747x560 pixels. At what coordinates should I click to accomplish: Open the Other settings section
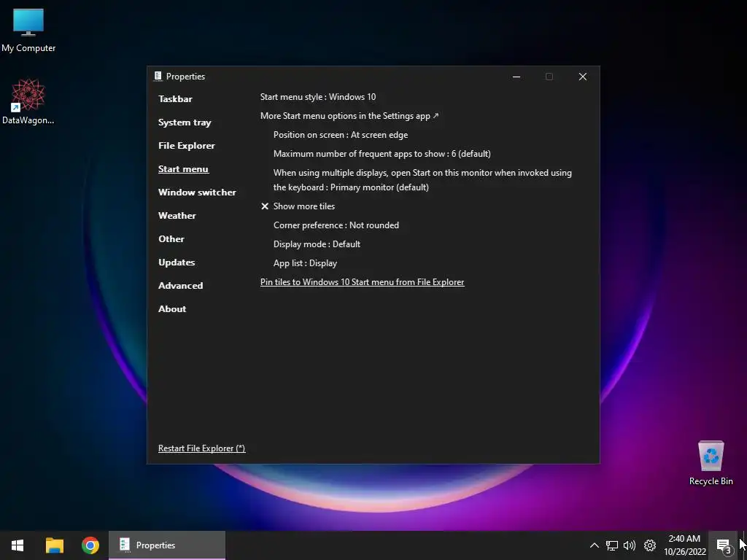[x=171, y=239]
